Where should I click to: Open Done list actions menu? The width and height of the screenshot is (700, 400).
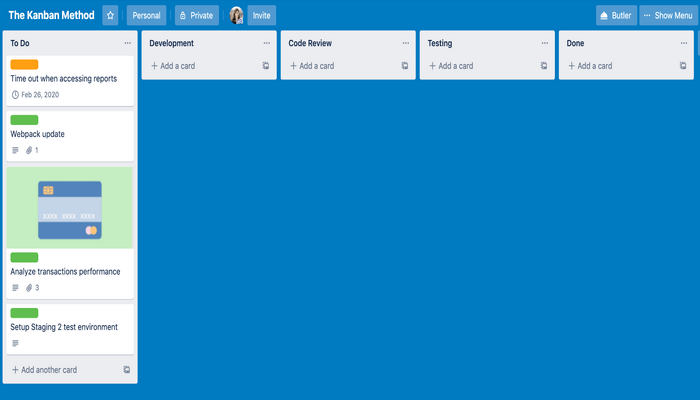coord(683,44)
